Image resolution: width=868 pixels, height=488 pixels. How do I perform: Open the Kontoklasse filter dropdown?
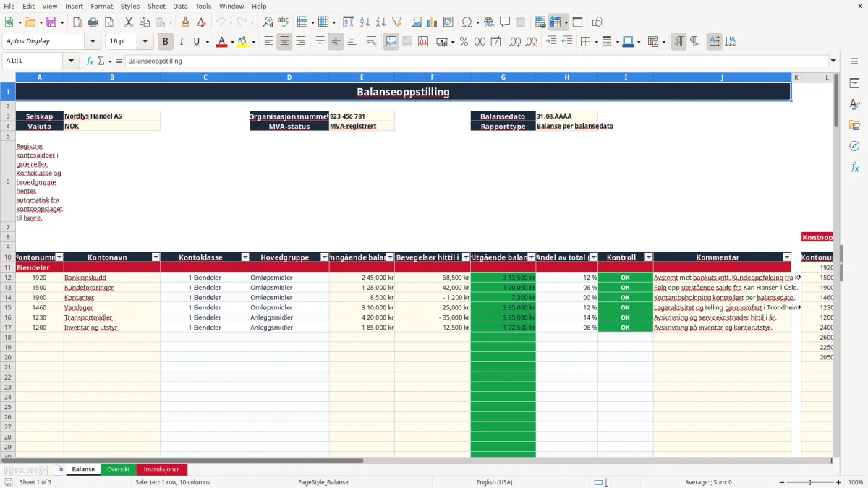pos(245,257)
